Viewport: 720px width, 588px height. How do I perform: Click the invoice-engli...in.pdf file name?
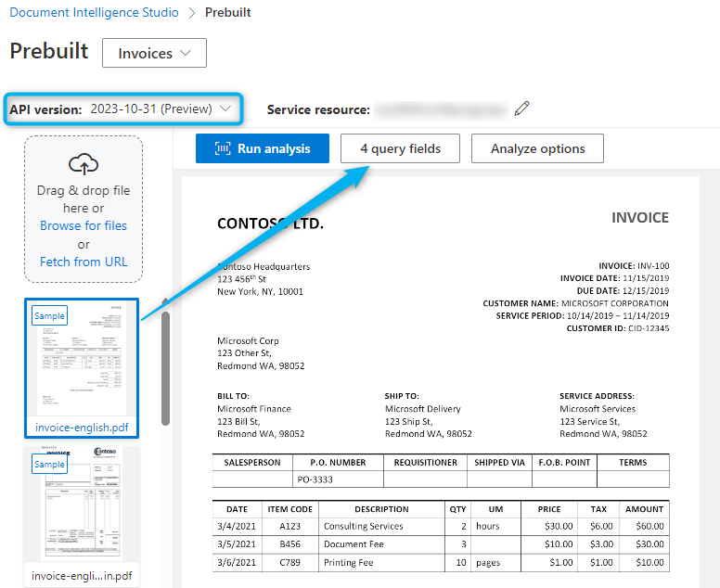click(82, 576)
